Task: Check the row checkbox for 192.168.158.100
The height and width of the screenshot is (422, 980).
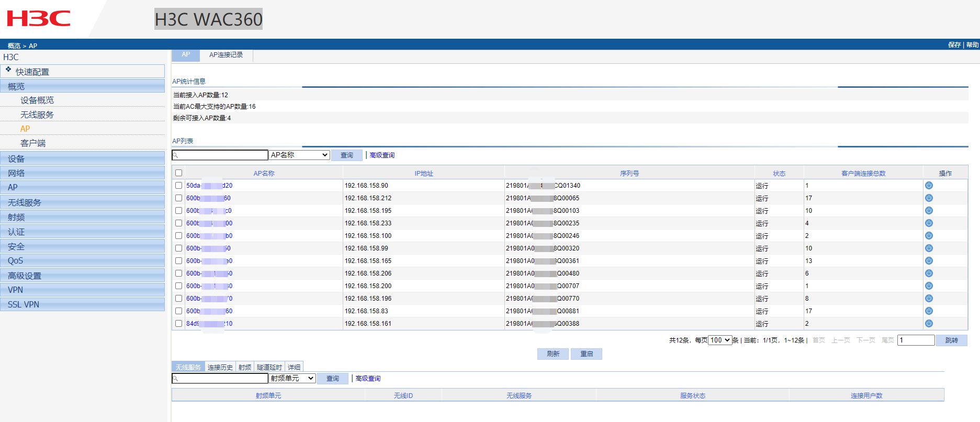Action: tap(179, 236)
